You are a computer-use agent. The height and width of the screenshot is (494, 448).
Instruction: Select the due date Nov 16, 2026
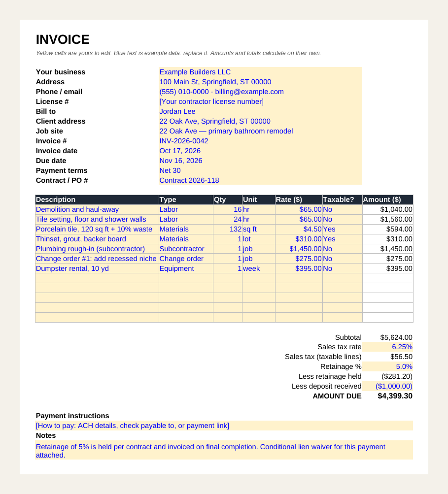coord(260,161)
